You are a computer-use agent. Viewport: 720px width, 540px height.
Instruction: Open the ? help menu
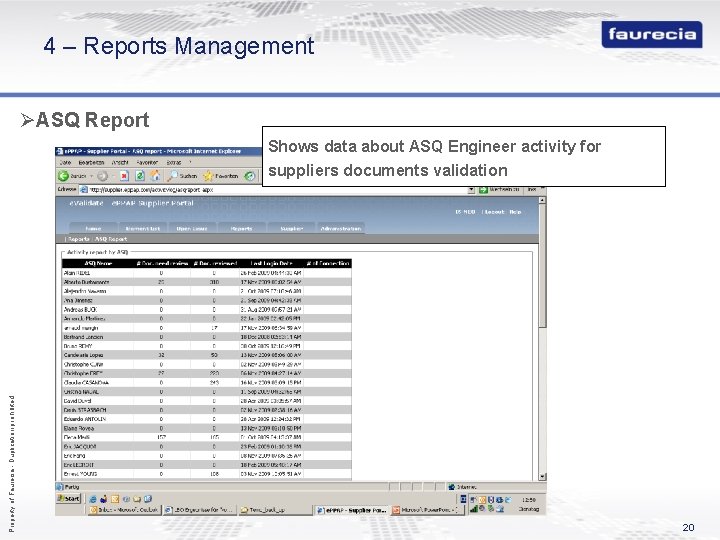pyautogui.click(x=190, y=163)
